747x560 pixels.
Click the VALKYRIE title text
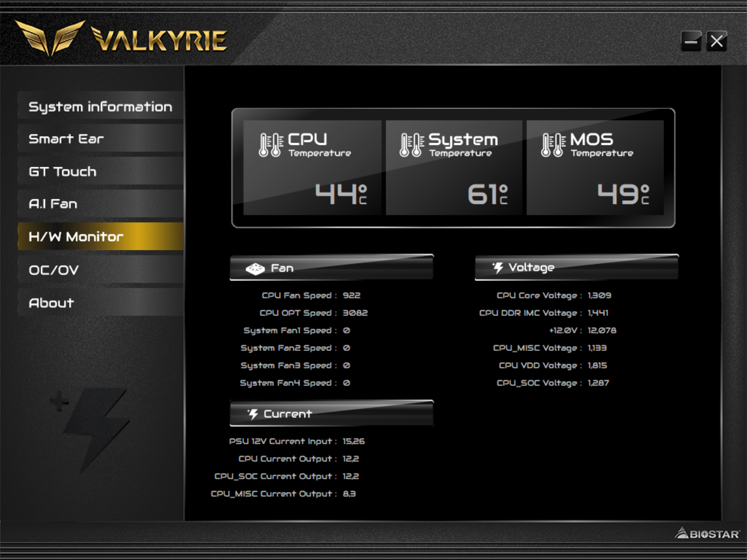click(x=160, y=40)
